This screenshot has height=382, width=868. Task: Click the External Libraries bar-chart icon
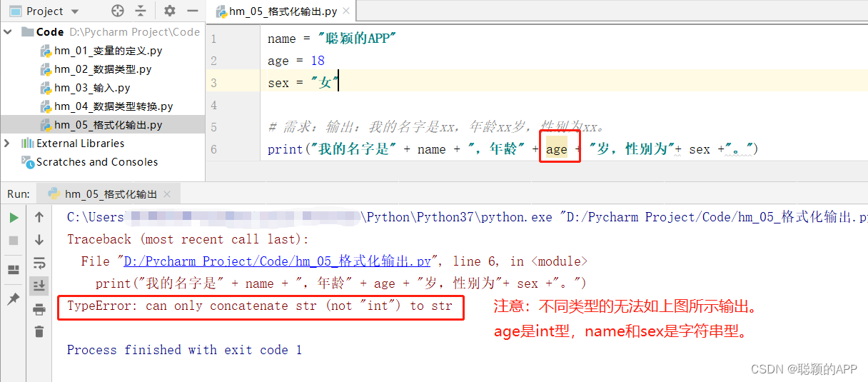28,144
